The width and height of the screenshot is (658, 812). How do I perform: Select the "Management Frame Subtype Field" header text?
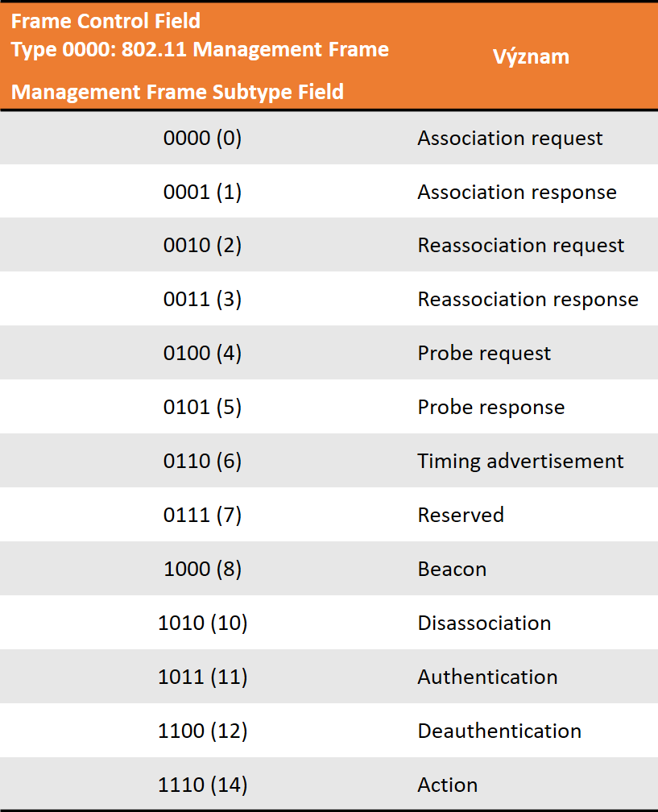177,92
